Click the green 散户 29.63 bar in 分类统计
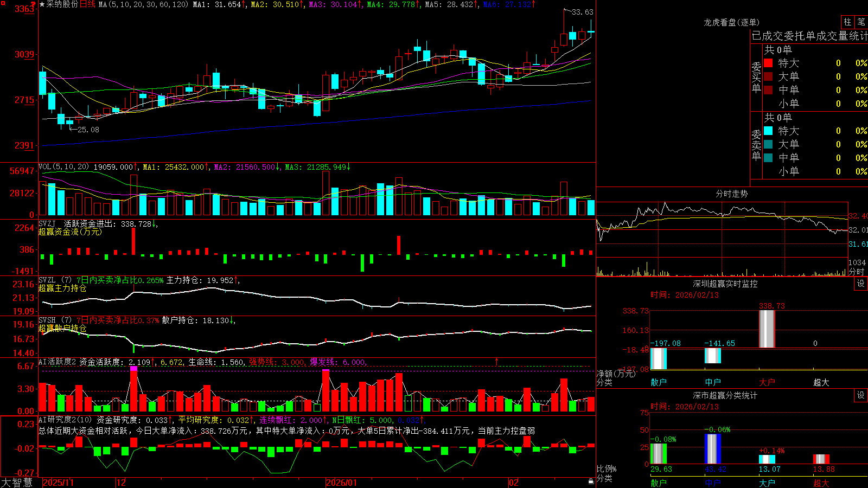This screenshot has width=868, height=488. [x=659, y=454]
